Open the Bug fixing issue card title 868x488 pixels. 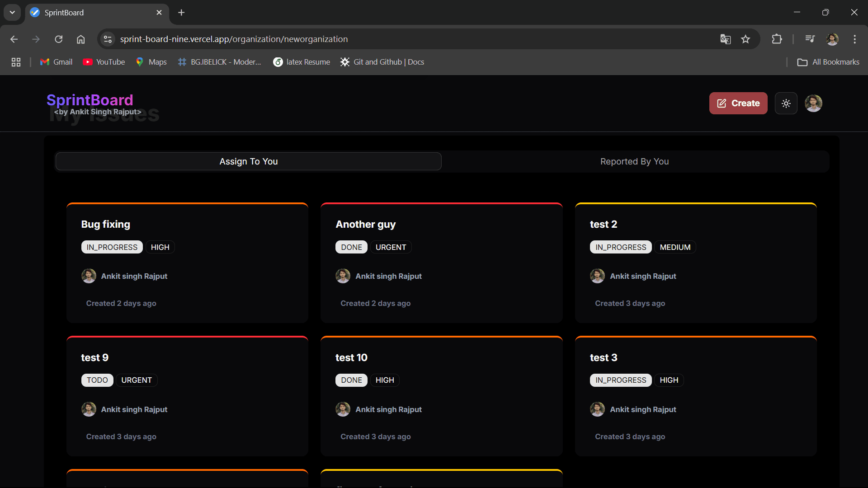click(105, 224)
